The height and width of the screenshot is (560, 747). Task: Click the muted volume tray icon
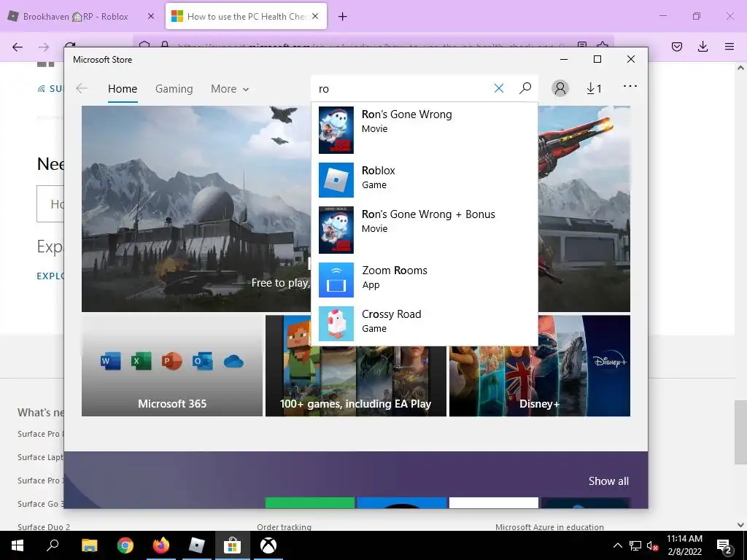(x=652, y=545)
